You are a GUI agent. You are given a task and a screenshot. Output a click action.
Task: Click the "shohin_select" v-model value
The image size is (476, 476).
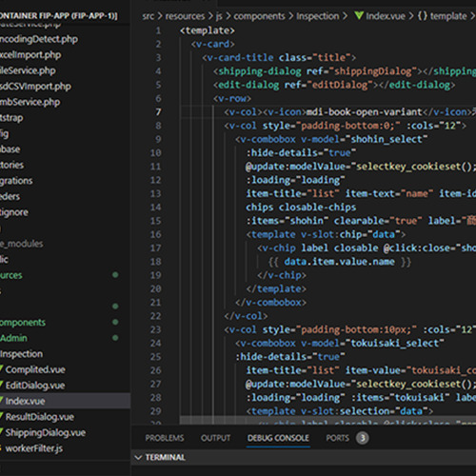387,139
